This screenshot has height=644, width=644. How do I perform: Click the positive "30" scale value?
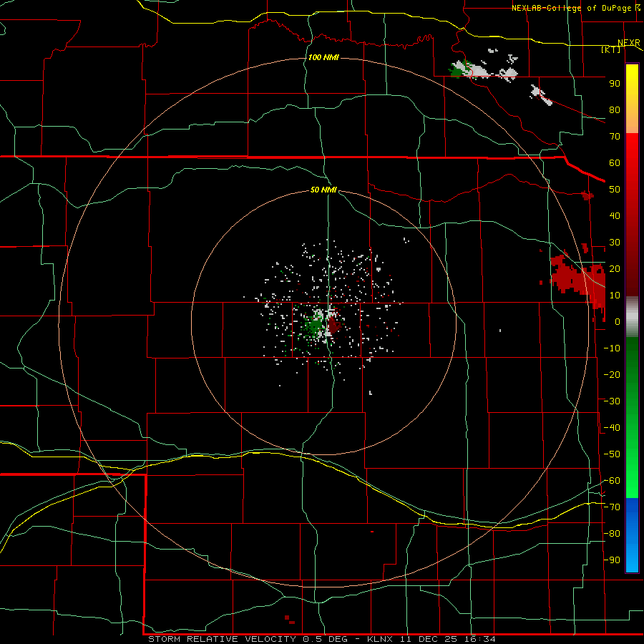pyautogui.click(x=615, y=243)
